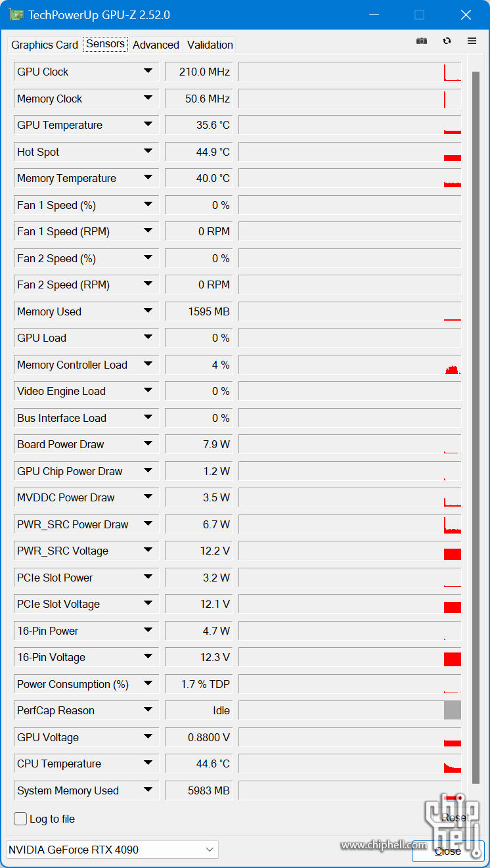Click 16-Pin Power value 4.7 W
This screenshot has height=868, width=490.
(x=199, y=631)
